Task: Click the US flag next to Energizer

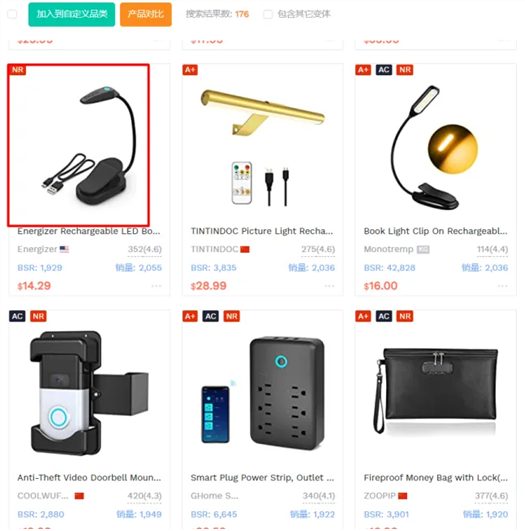Action: tap(64, 249)
